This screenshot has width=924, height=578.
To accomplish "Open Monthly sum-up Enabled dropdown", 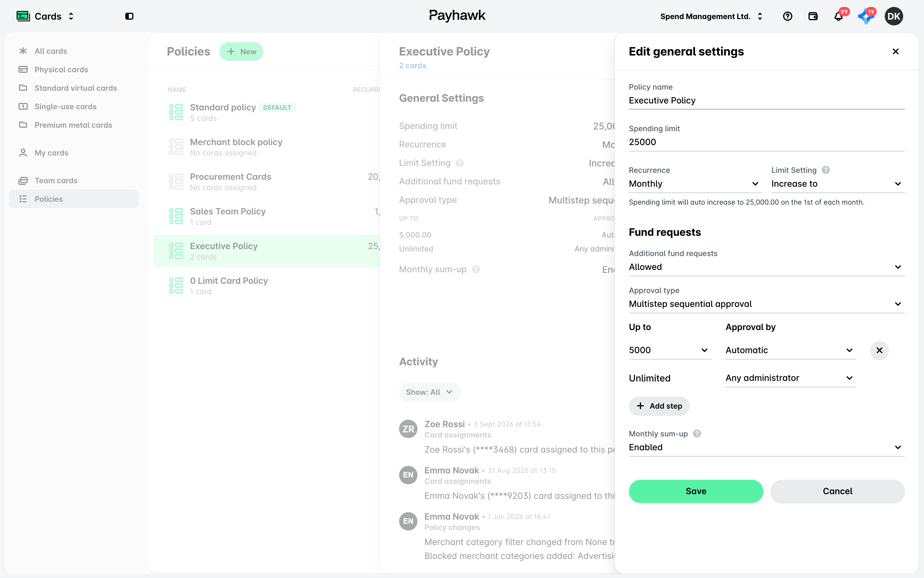I will tap(766, 447).
